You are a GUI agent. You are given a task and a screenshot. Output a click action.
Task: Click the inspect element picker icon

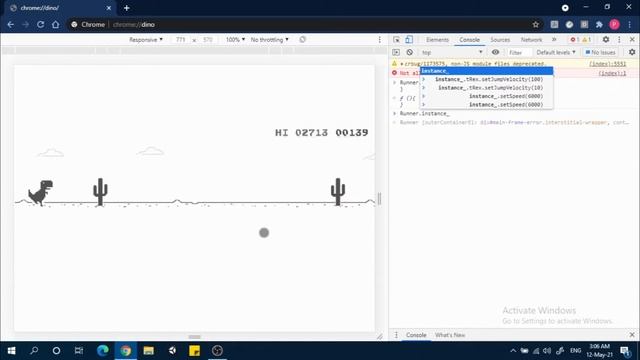[396, 40]
